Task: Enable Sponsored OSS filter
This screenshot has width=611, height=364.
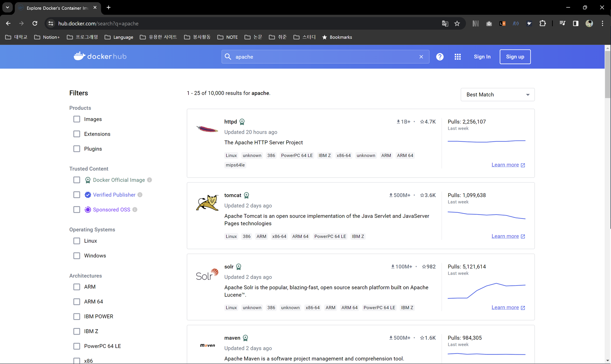Action: [x=77, y=209]
